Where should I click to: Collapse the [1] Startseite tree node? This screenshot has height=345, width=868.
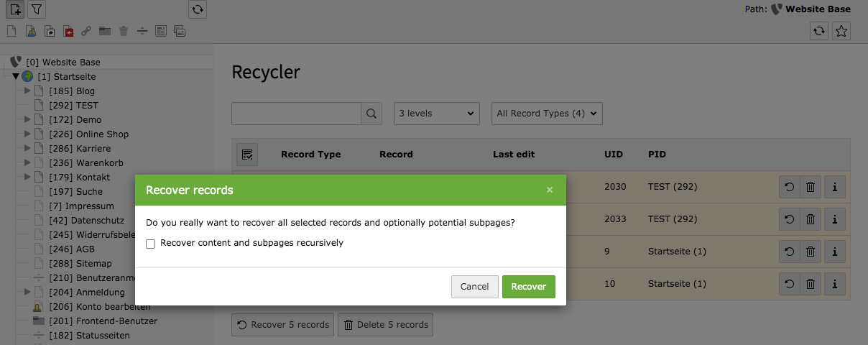tap(16, 77)
